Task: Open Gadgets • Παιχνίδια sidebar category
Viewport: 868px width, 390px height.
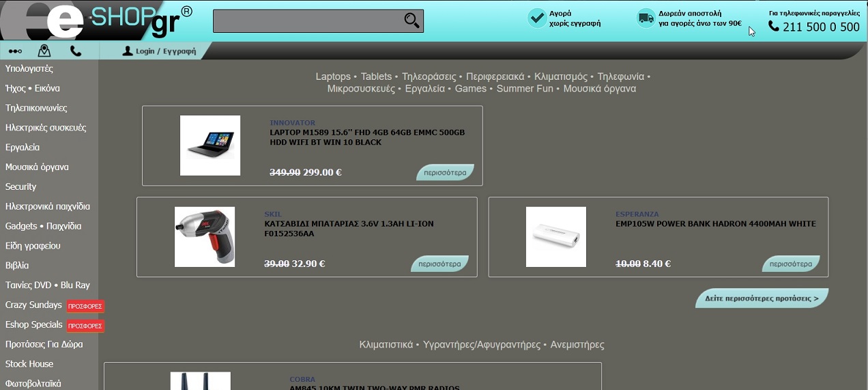Action: 43,226
